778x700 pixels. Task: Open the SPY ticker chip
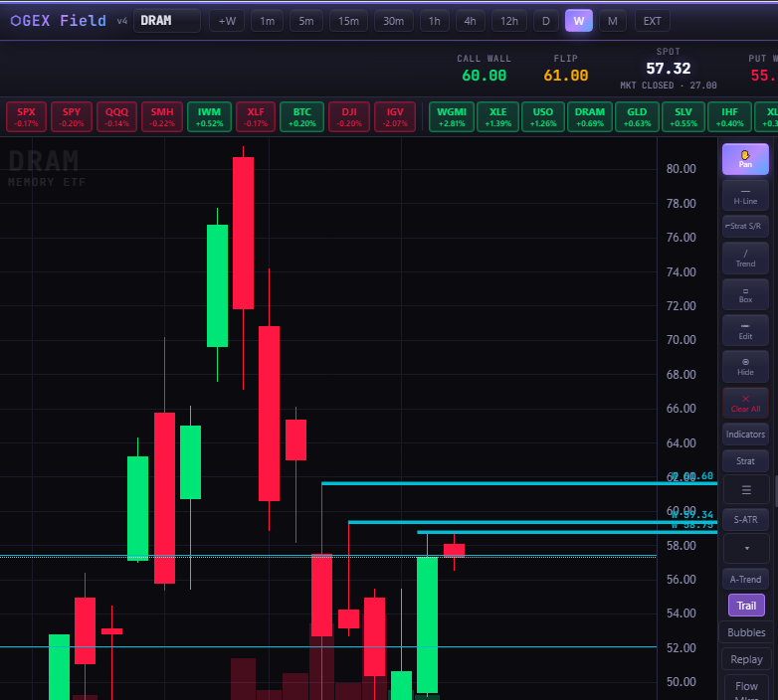pyautogui.click(x=72, y=117)
